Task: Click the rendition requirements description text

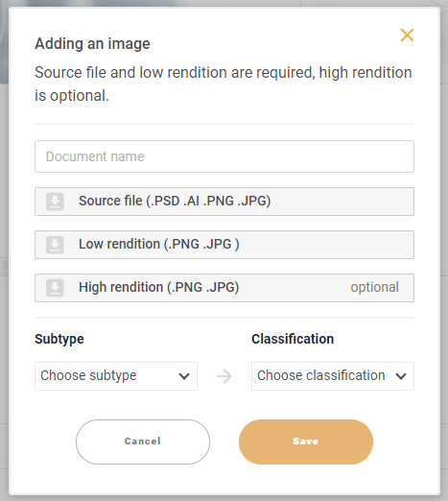Action: point(224,83)
